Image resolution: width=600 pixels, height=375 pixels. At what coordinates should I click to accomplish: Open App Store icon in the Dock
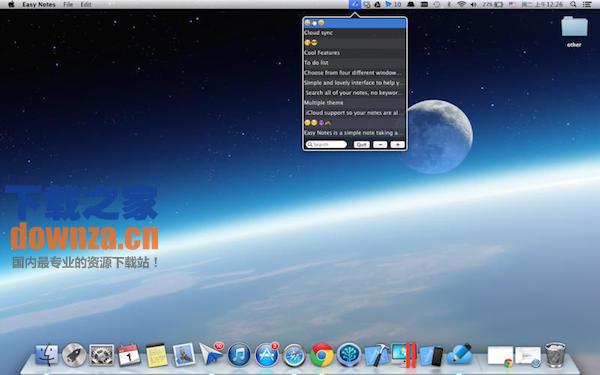click(x=267, y=355)
